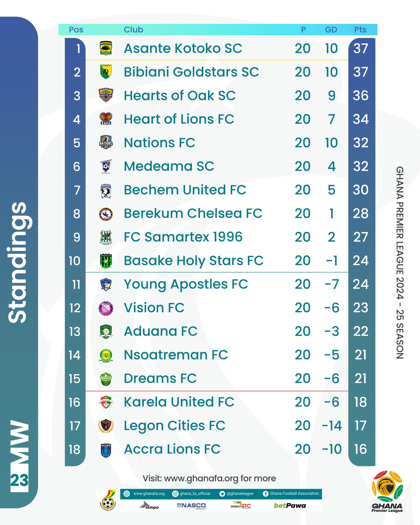Click the Nations FC club badge
The width and height of the screenshot is (420, 525).
(106, 143)
